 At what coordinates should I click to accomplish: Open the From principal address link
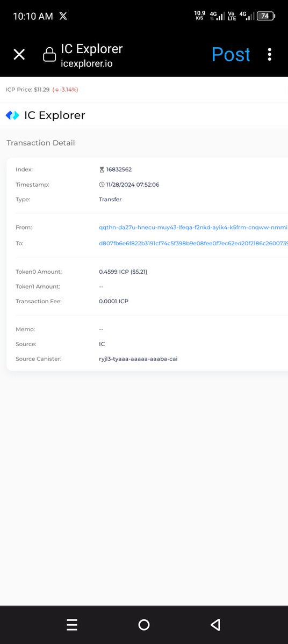(193, 228)
